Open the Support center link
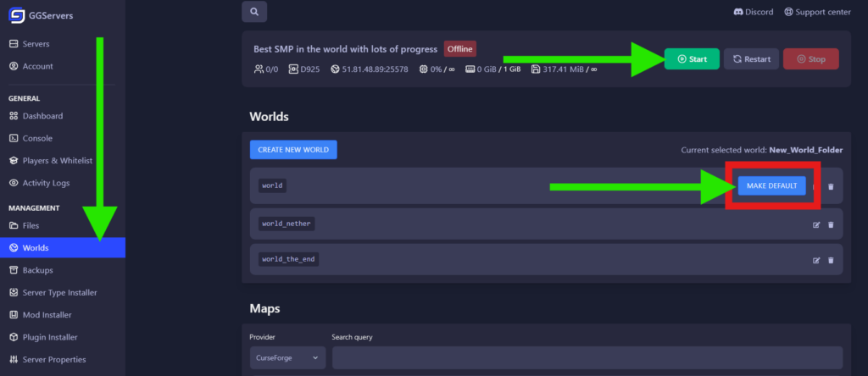 coord(818,12)
